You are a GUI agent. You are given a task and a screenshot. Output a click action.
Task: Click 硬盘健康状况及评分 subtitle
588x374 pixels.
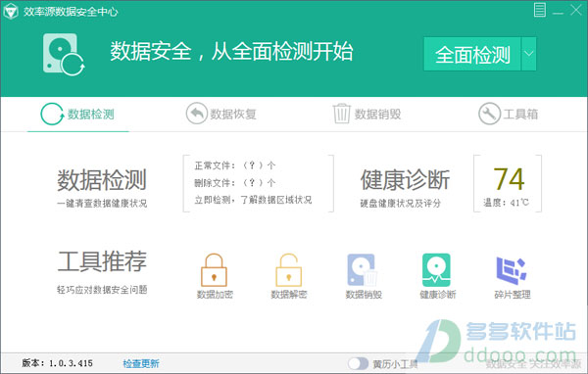pos(401,204)
